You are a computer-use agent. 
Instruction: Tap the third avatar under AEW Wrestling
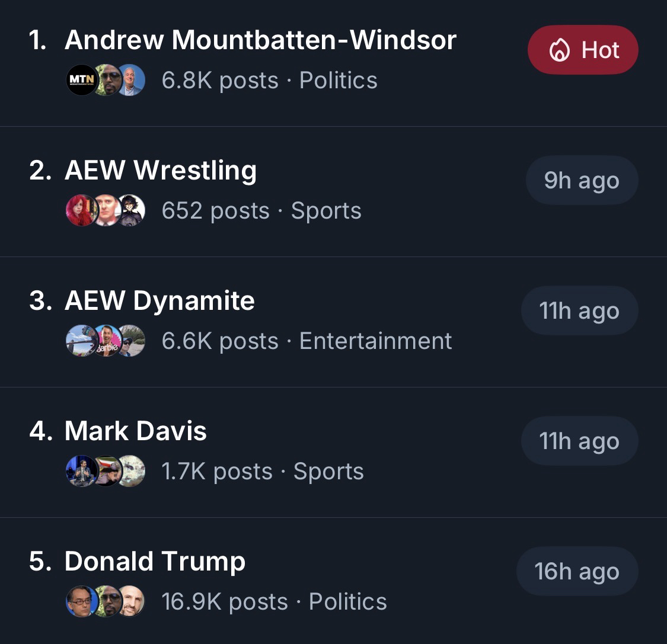(132, 210)
